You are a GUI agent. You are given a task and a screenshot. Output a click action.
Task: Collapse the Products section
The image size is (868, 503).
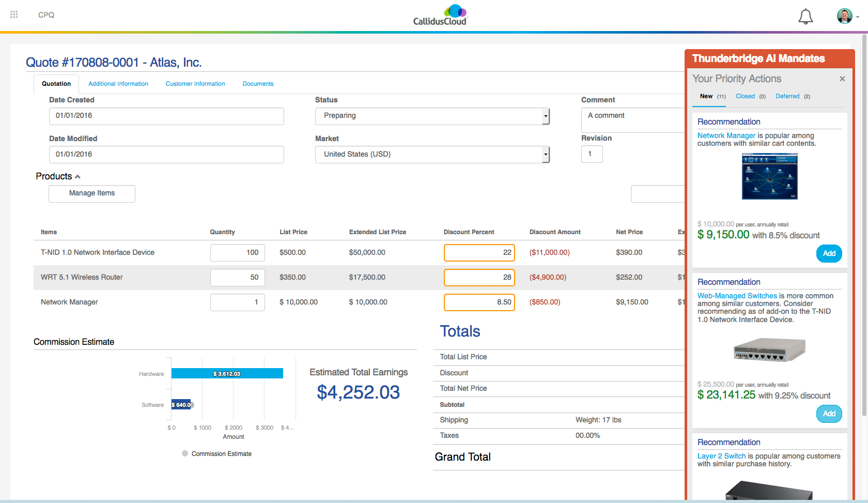coord(77,176)
